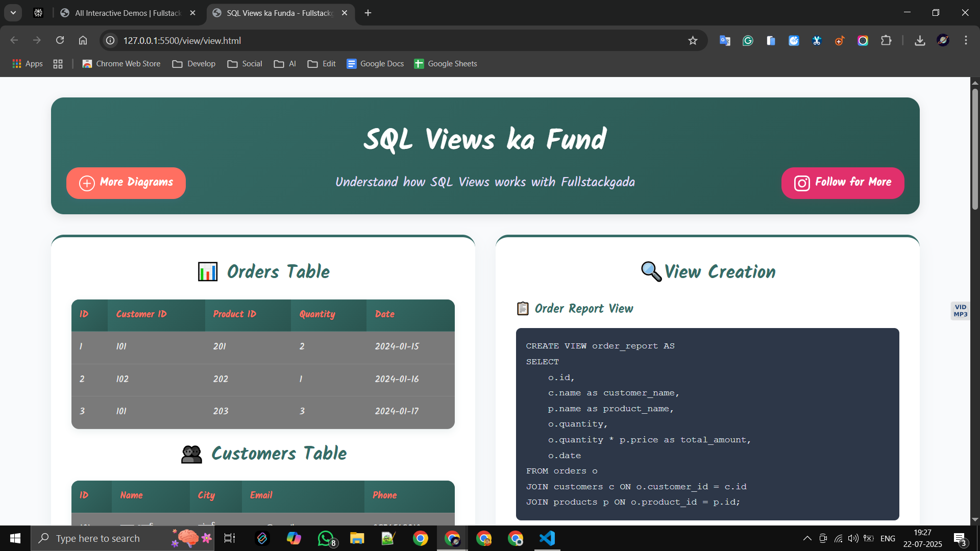
Task: Select order row dated 2024-01-15
Action: [263, 347]
